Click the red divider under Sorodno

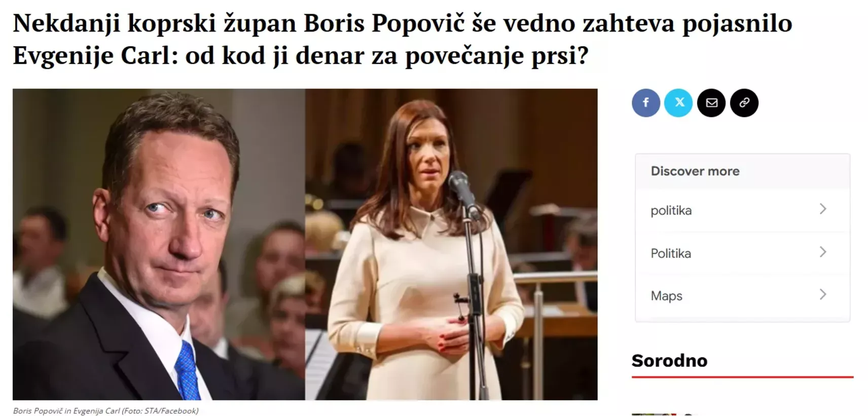coord(742,377)
